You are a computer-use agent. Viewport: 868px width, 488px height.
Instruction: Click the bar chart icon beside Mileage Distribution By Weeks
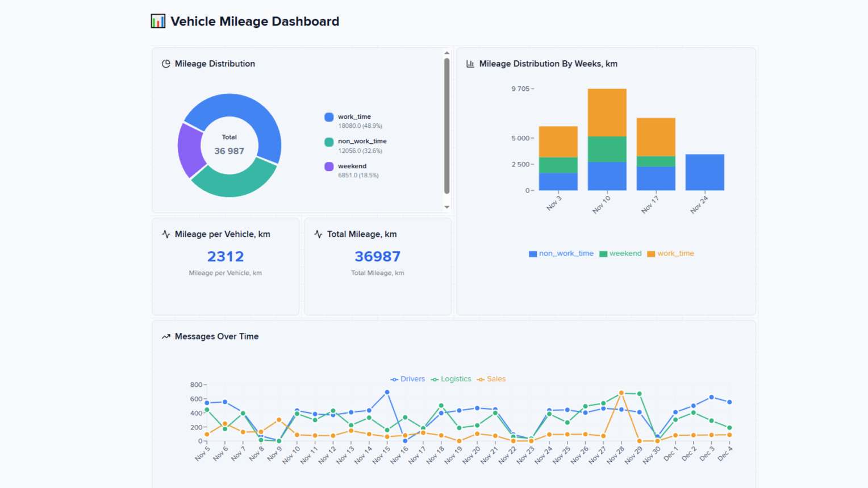(470, 64)
